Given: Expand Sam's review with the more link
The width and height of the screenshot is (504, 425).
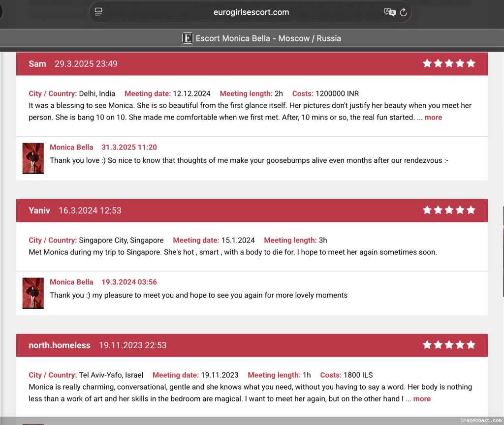Looking at the screenshot, I should click(x=433, y=118).
